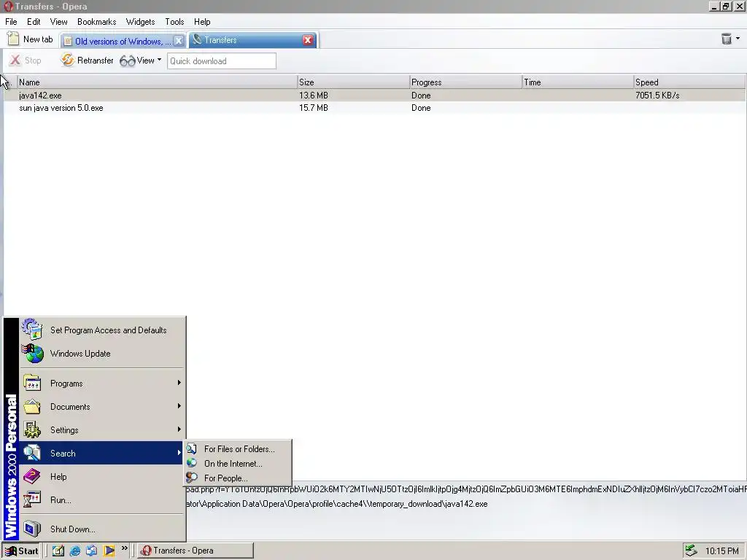This screenshot has width=747, height=560.
Task: Click the 13.6 MB size cell
Action: click(x=314, y=96)
